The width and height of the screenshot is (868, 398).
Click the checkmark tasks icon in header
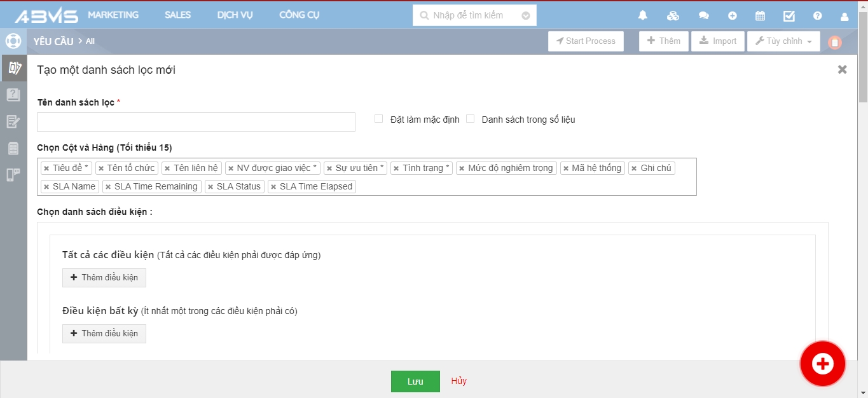[789, 16]
